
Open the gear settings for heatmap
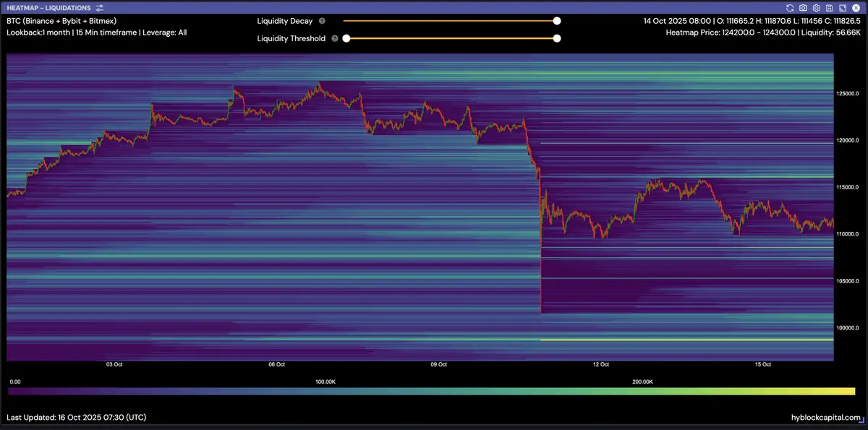point(816,8)
